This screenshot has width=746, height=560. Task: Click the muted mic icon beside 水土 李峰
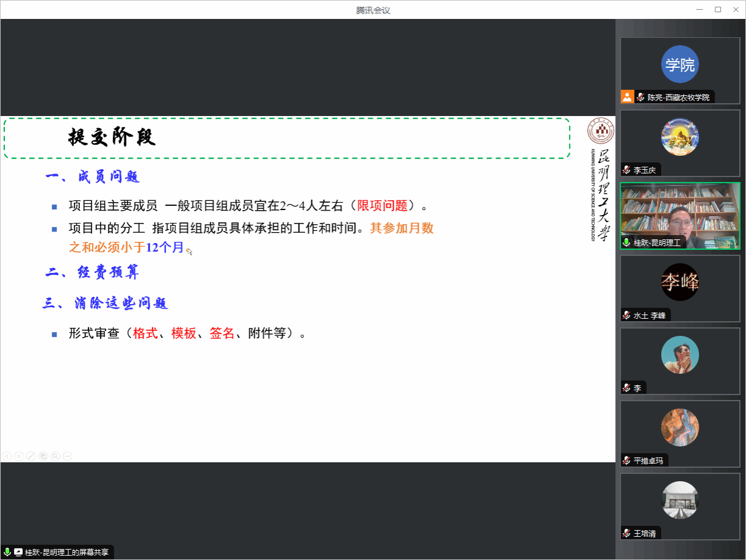(627, 315)
